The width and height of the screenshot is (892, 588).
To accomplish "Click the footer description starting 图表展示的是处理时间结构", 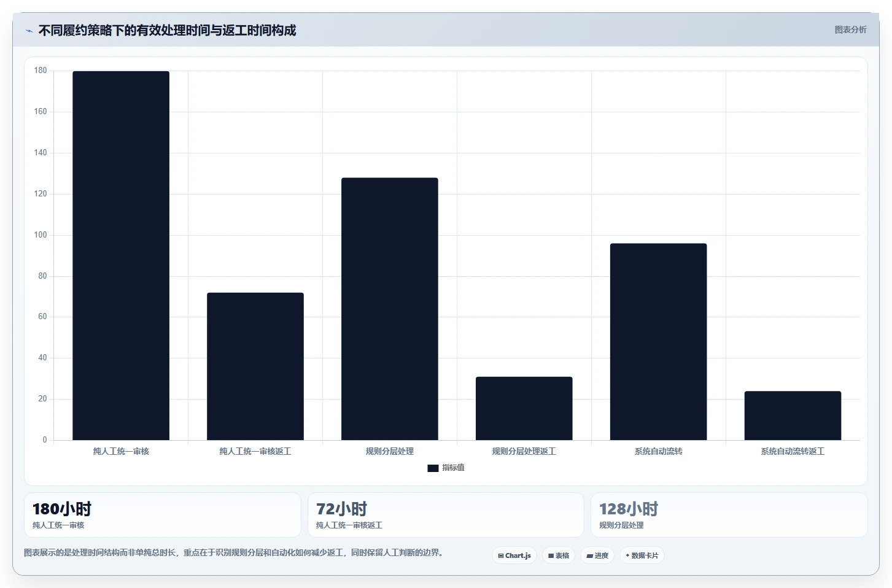I will [x=233, y=552].
